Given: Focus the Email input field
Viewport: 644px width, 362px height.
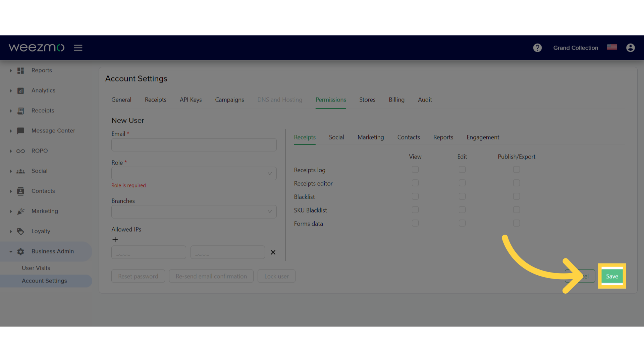Looking at the screenshot, I should (194, 145).
